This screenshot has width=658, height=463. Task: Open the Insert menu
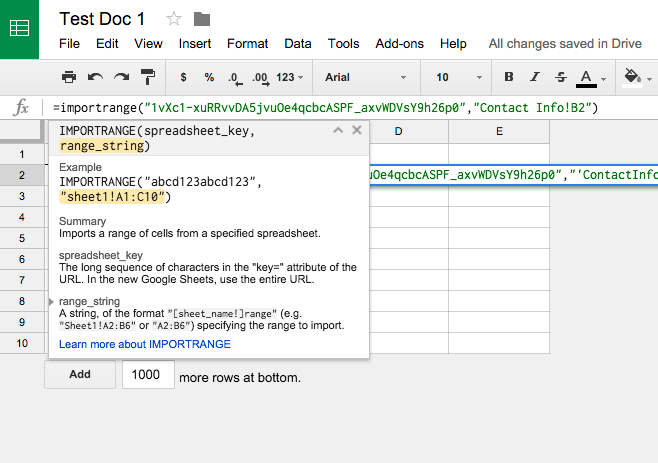[195, 44]
